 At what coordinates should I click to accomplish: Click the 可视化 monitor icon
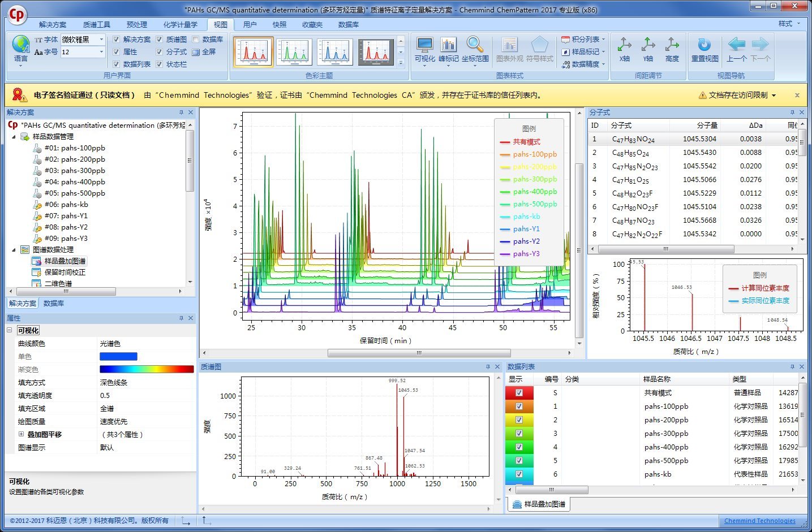[424, 45]
